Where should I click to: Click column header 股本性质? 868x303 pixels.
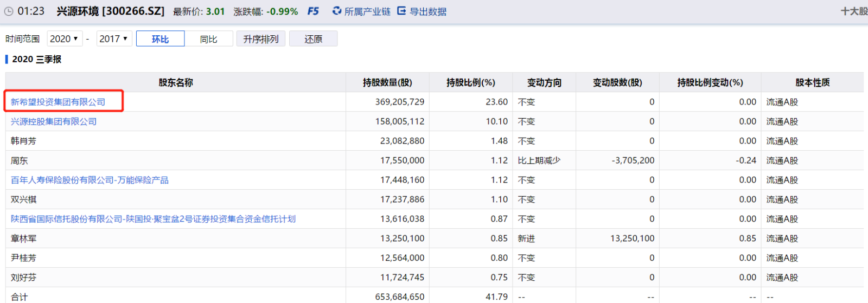[x=812, y=82]
